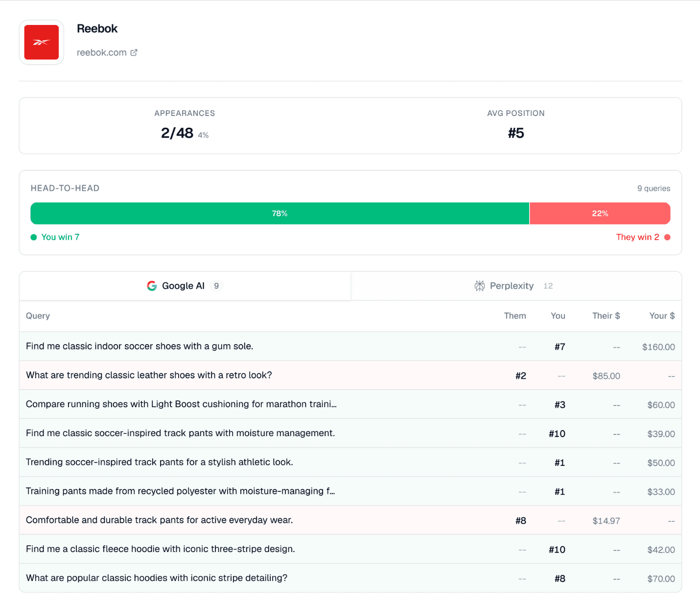Click the 'They win 2' label
The image size is (700, 601).
(638, 237)
